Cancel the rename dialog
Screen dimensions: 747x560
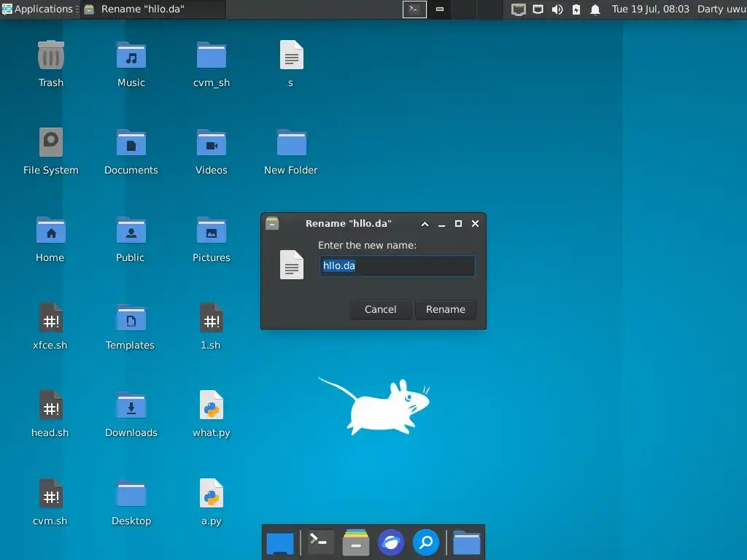(380, 309)
